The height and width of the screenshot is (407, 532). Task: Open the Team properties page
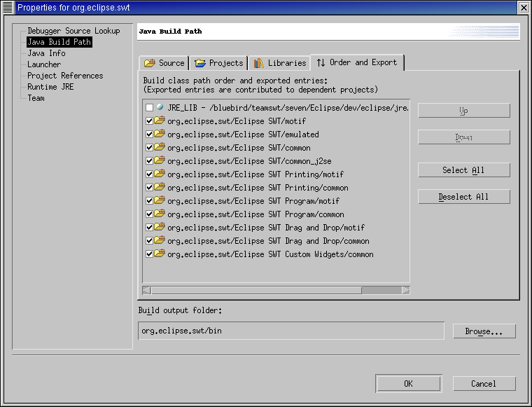pyautogui.click(x=36, y=98)
